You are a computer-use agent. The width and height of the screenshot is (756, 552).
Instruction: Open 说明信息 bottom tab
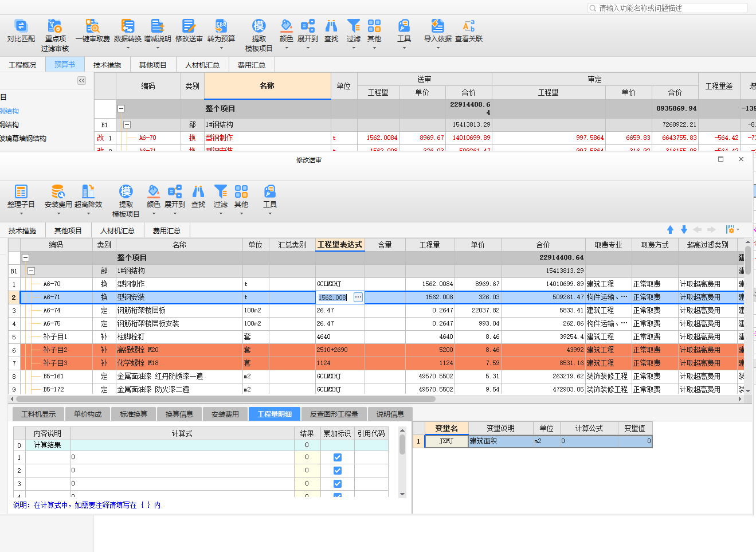[390, 414]
